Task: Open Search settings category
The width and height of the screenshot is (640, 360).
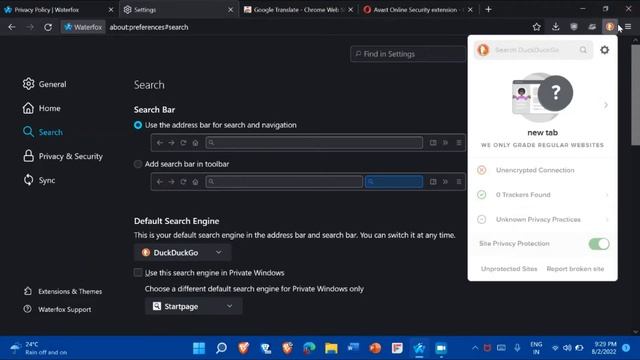Action: click(x=43, y=132)
